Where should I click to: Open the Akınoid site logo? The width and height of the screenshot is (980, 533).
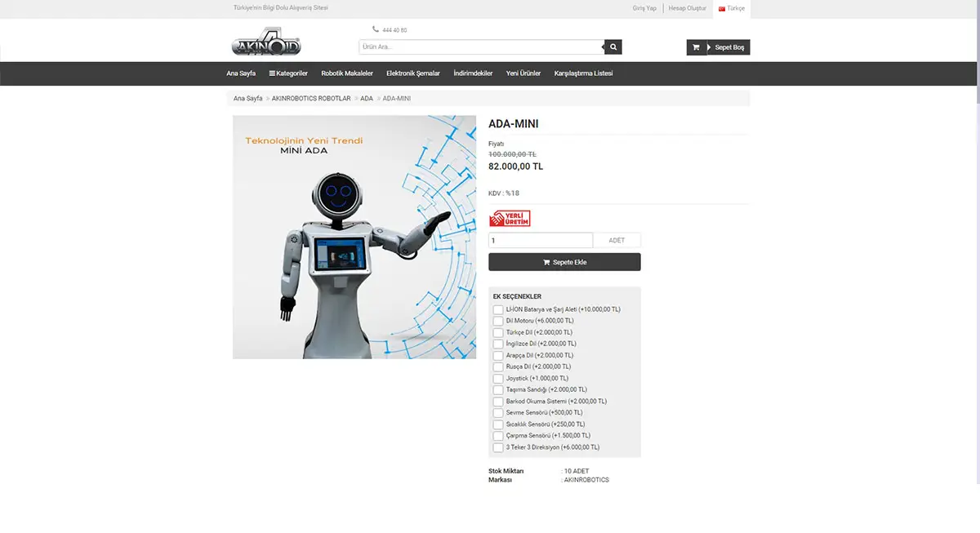point(266,43)
